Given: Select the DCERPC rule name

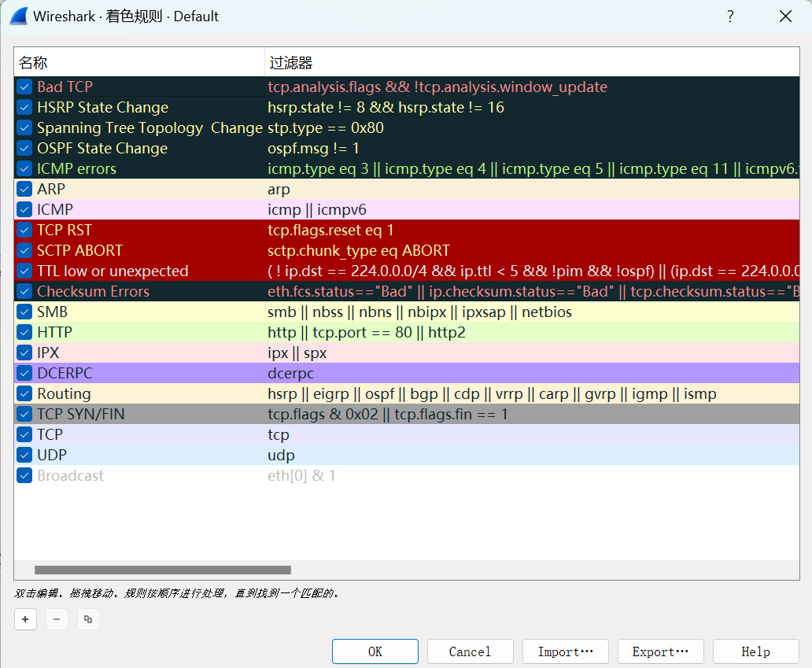Looking at the screenshot, I should pos(65,373).
